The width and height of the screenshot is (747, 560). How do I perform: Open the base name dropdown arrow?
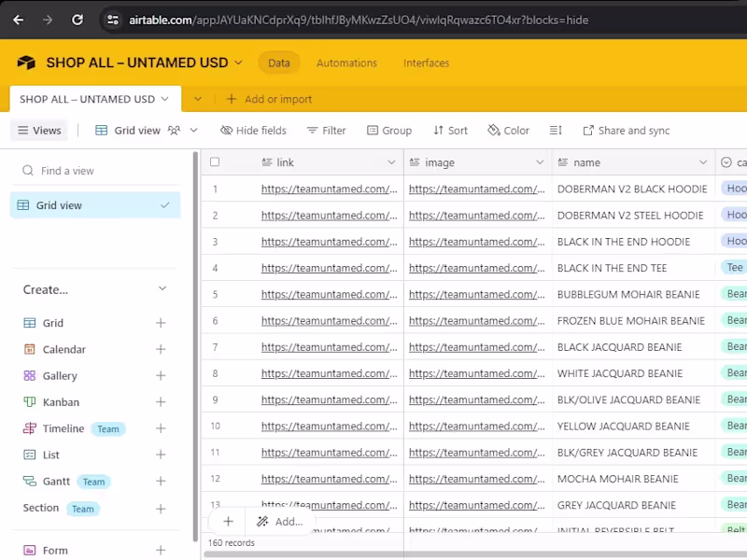click(238, 63)
